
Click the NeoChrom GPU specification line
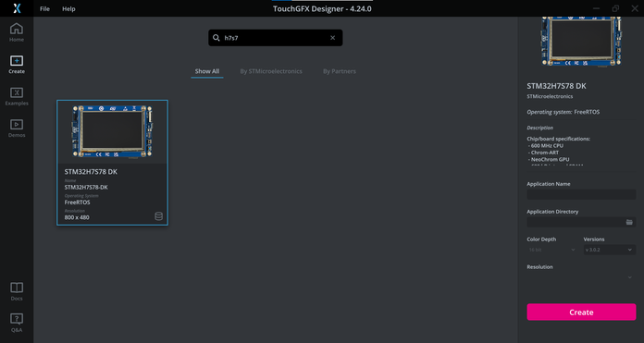click(549, 159)
